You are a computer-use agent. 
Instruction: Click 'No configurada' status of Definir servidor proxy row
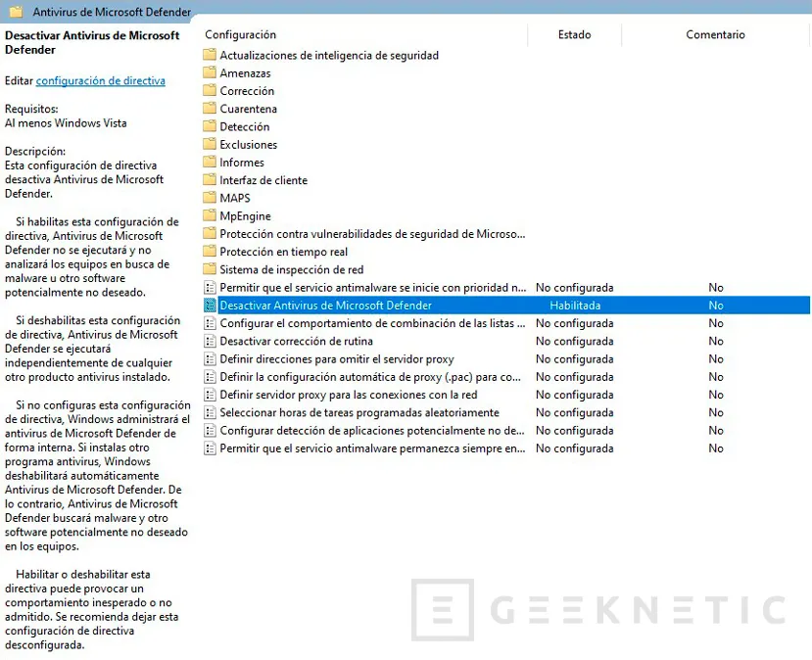tap(574, 395)
